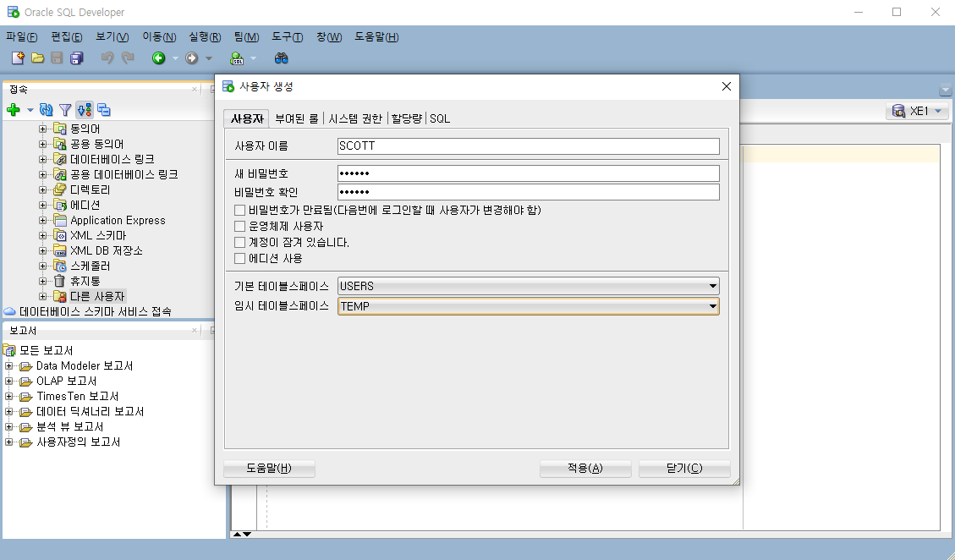Switch to the 할당량 tab
Image resolution: width=955 pixels, height=560 pixels.
(x=406, y=118)
